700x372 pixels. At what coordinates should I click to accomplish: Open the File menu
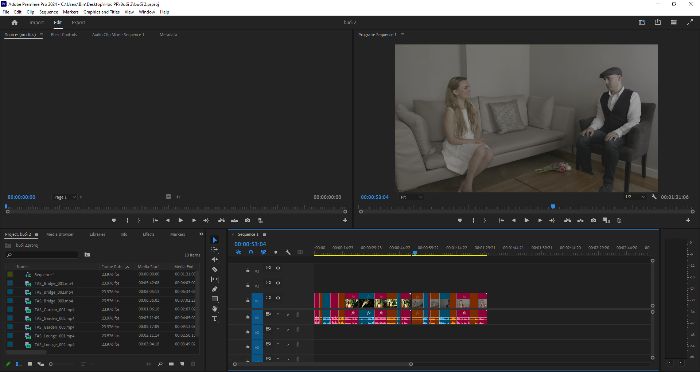[6, 12]
